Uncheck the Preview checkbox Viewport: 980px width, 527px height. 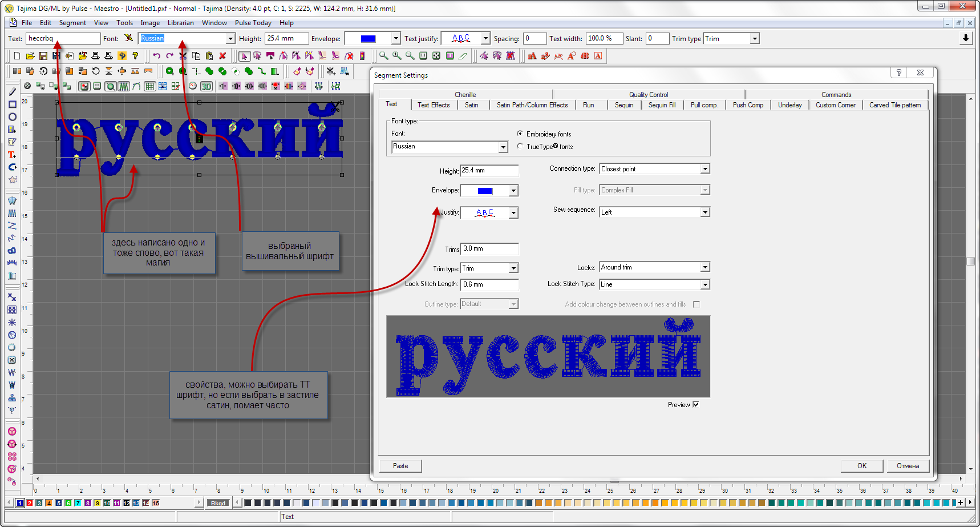coord(696,405)
